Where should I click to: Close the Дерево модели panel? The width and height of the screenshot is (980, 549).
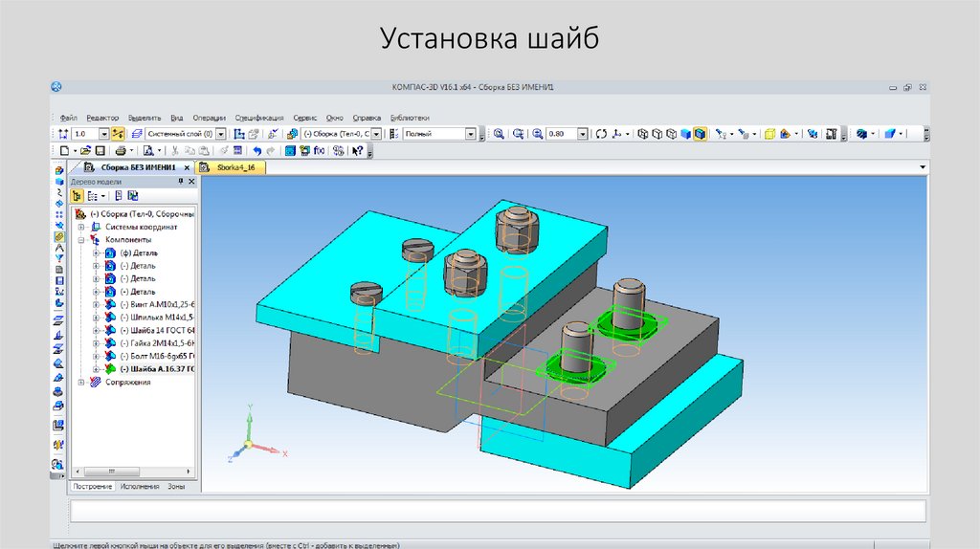(x=191, y=181)
